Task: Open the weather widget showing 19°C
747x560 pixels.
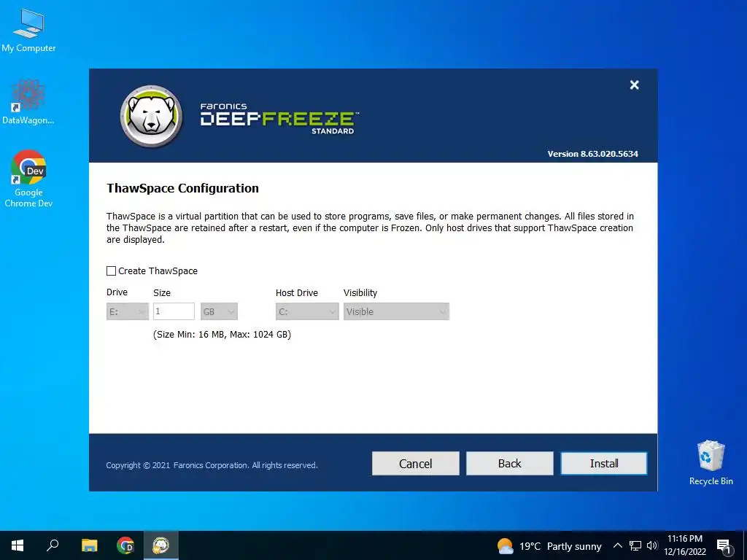Action: tap(549, 545)
